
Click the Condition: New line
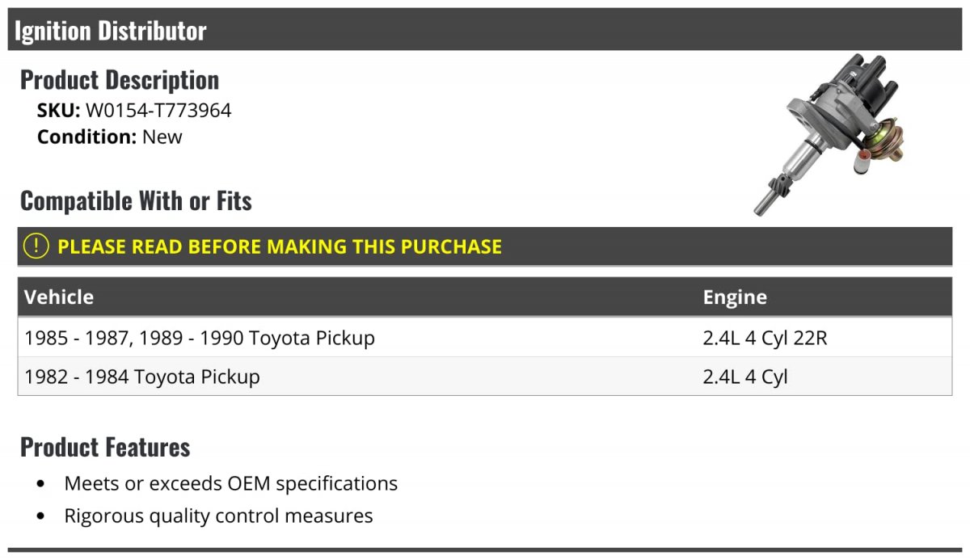[110, 137]
